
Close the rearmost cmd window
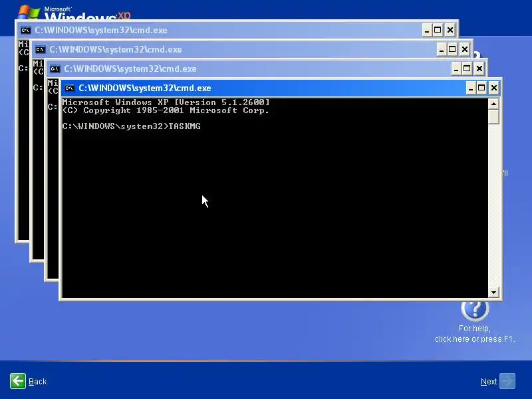click(450, 30)
